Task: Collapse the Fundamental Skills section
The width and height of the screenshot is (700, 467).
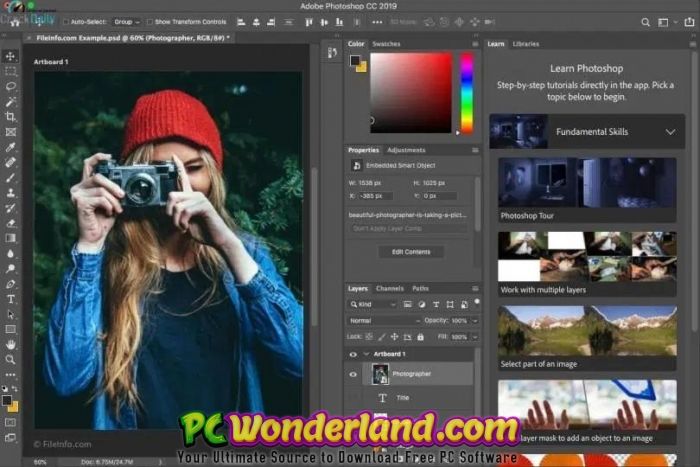Action: click(x=670, y=132)
